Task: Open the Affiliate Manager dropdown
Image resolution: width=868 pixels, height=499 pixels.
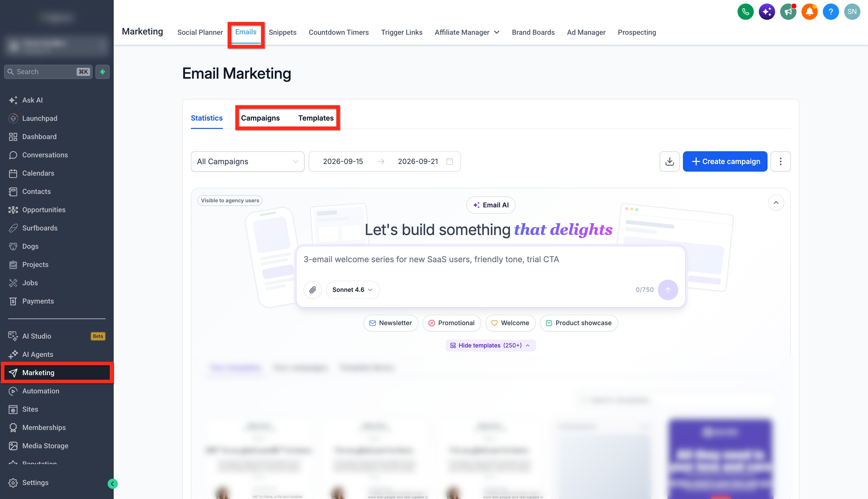Action: pos(467,32)
